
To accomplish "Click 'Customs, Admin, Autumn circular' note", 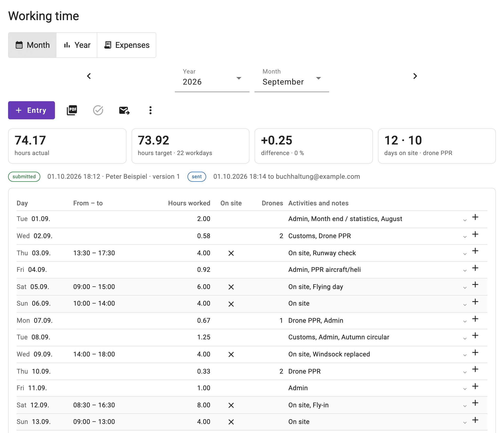I will pos(339,337).
